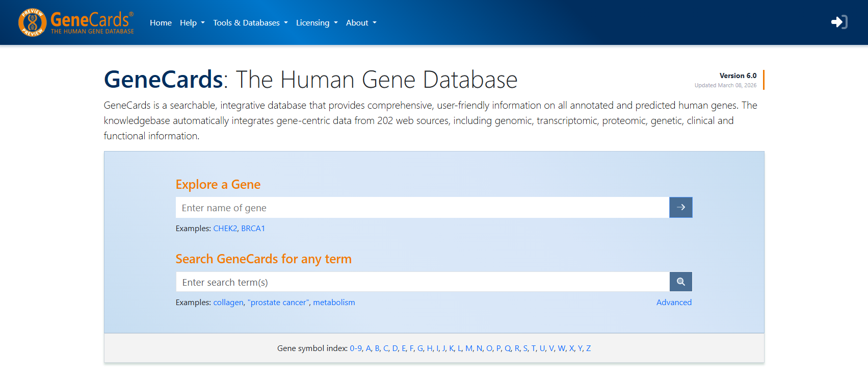The image size is (868, 375).
Task: Open the Home menu item
Action: pyautogui.click(x=161, y=22)
